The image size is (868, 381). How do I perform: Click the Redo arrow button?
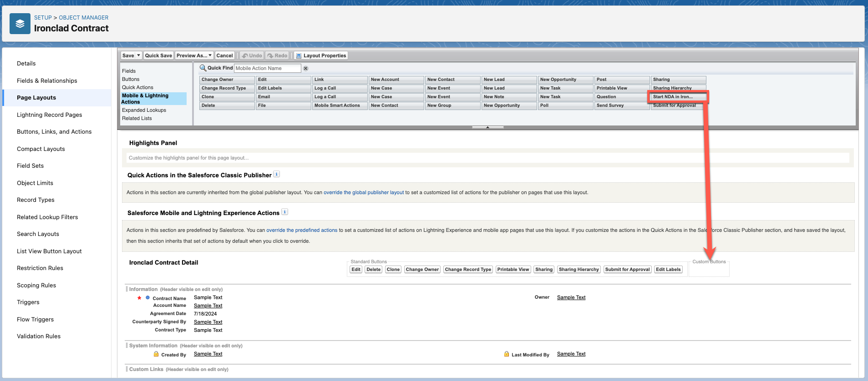click(277, 55)
